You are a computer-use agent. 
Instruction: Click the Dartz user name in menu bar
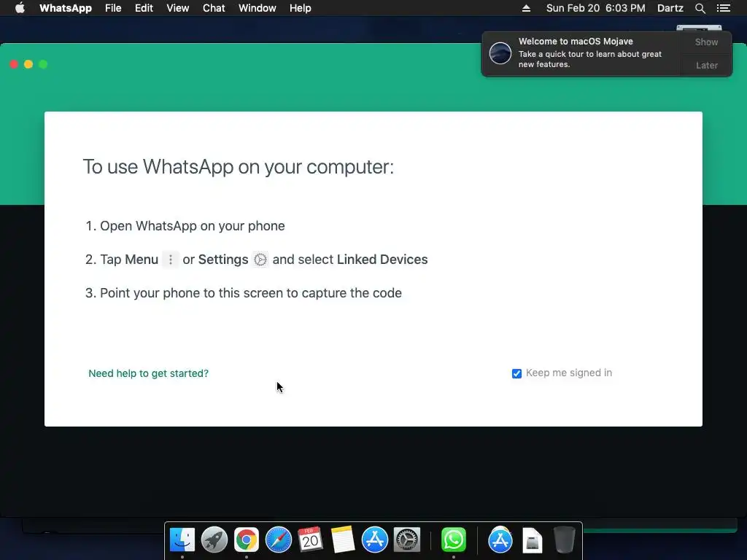click(670, 8)
